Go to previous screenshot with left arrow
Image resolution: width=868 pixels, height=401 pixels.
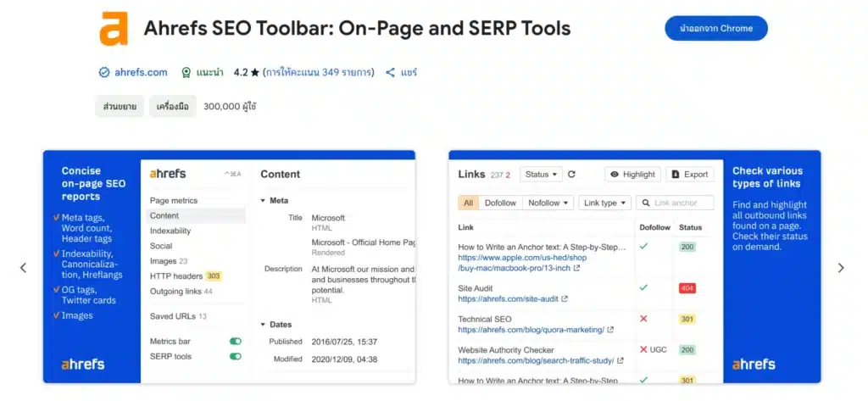point(23,268)
